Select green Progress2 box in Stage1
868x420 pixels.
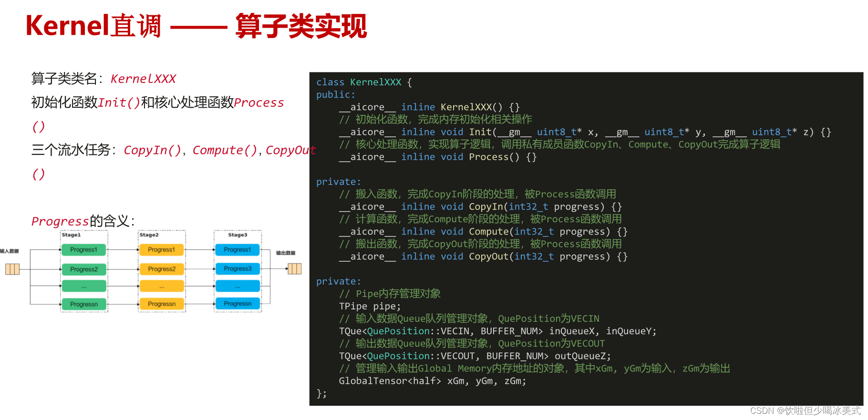(x=84, y=269)
